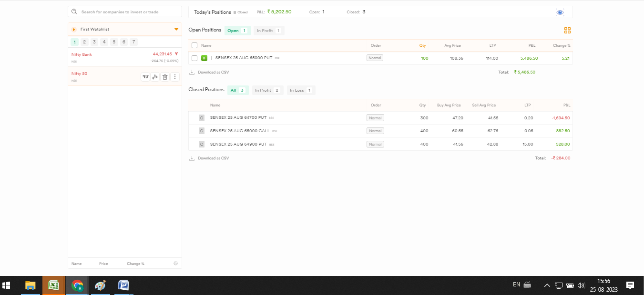644x295 pixels.
Task: Open the touch keyboard icon in tray
Action: pos(527,284)
